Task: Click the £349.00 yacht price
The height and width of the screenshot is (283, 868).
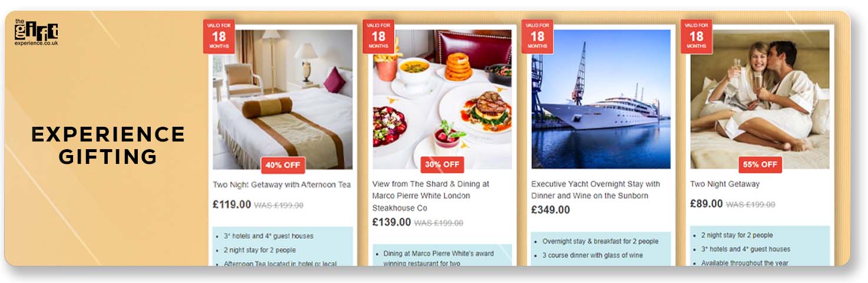Action: coord(551,210)
